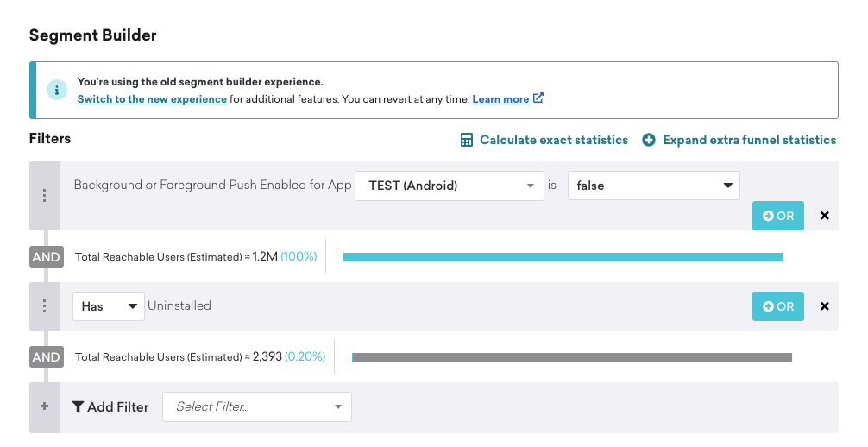Screen dimensions: 868x447
Task: Click Background or Foreground Push Enabled label
Action: click(x=212, y=185)
